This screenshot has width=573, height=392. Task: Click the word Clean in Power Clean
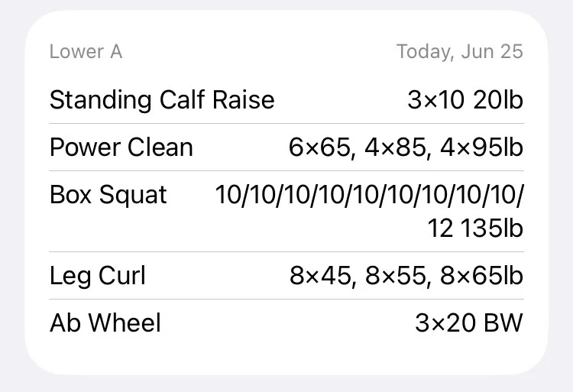click(x=160, y=147)
